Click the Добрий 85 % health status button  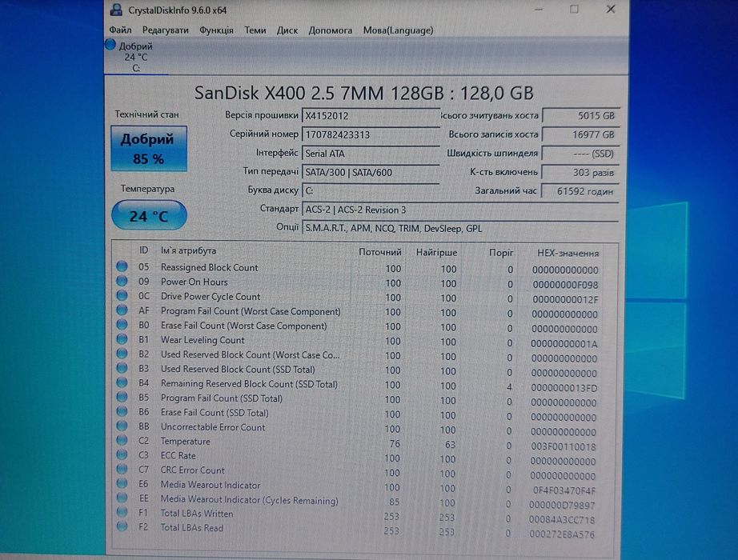149,148
